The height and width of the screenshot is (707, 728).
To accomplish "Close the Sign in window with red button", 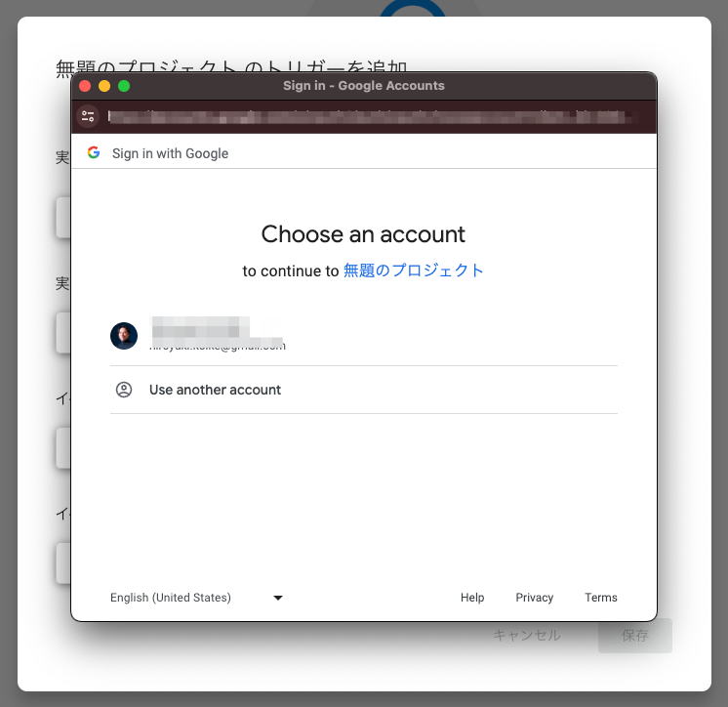I will (85, 86).
